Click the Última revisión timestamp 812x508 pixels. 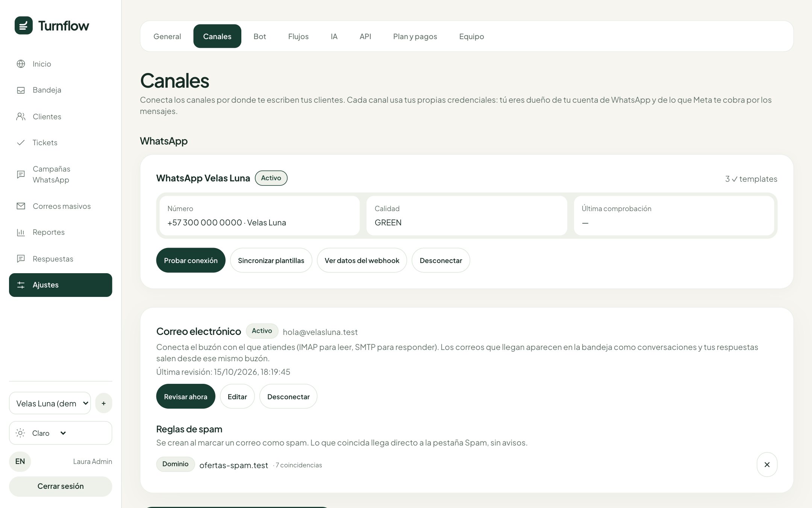[223, 372]
